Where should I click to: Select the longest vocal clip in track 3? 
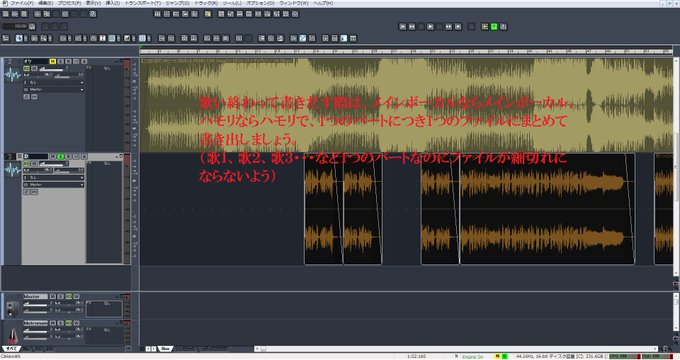click(547, 209)
